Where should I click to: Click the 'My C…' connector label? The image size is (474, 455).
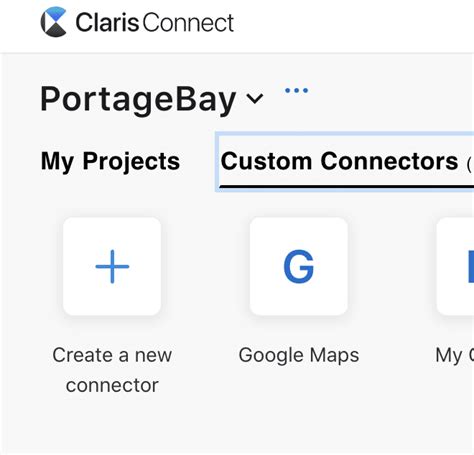(455, 355)
